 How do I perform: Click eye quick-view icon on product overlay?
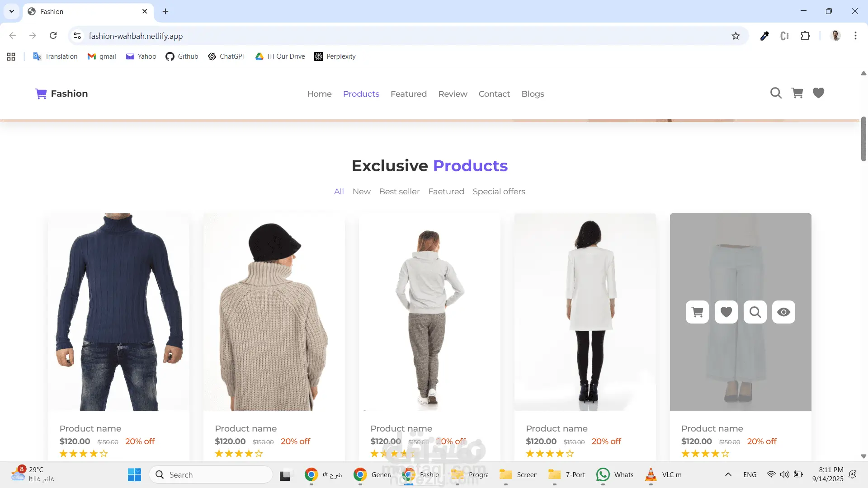pos(783,312)
